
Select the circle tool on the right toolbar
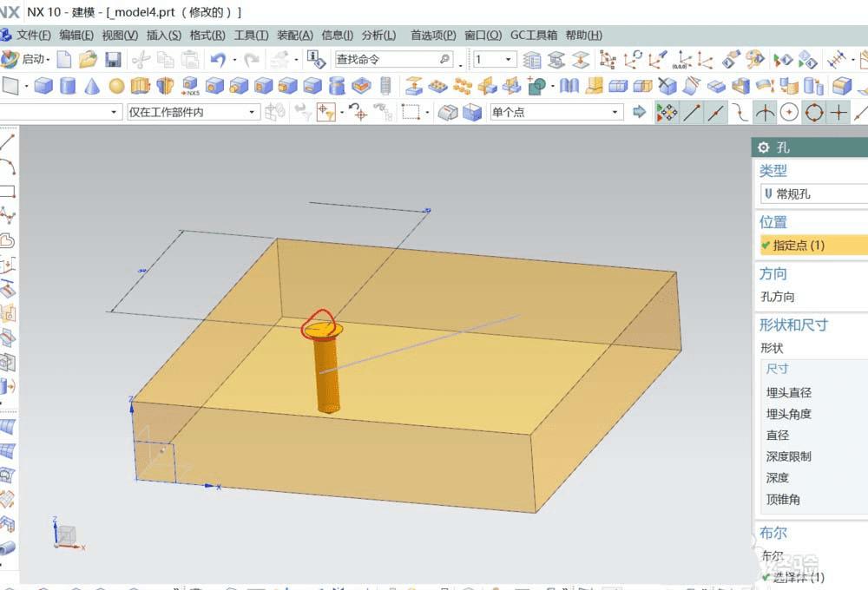tap(788, 112)
